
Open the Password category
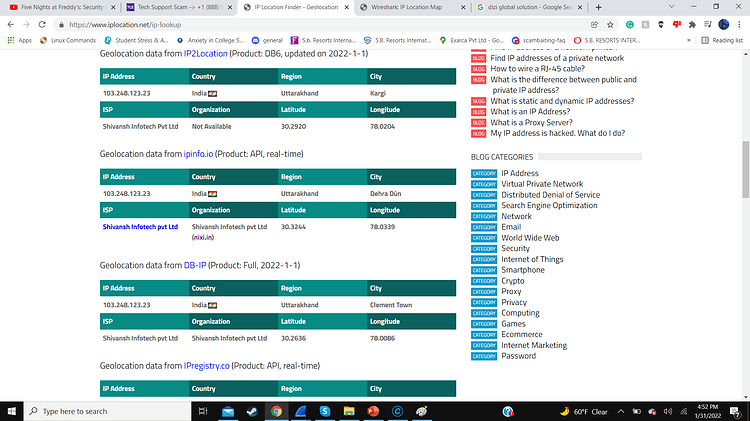click(x=518, y=356)
